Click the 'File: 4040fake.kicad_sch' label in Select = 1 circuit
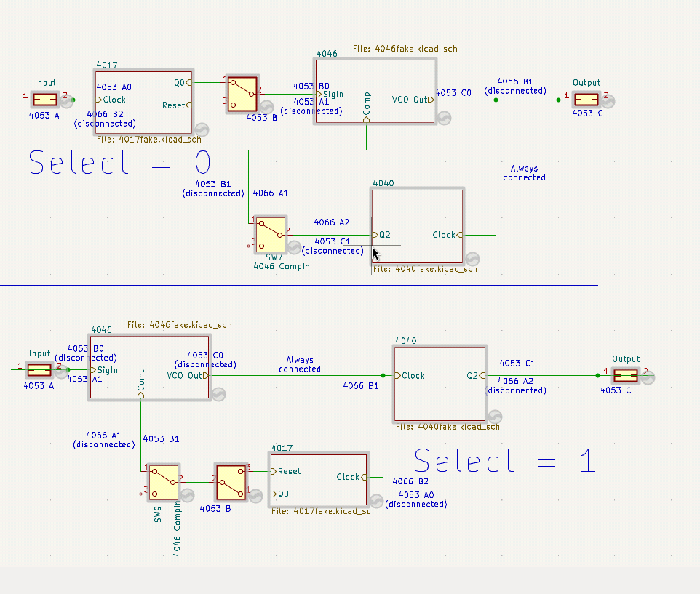 pos(448,427)
